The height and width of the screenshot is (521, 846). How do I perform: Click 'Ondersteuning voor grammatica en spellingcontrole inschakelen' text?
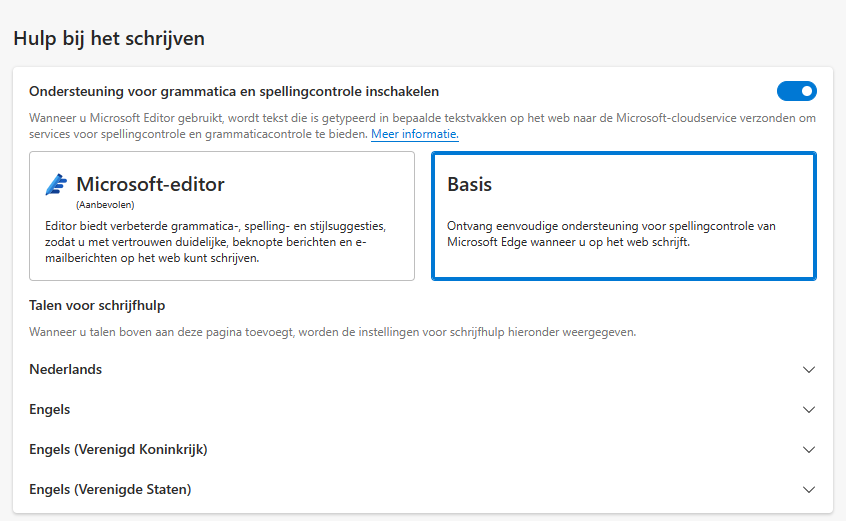point(234,92)
